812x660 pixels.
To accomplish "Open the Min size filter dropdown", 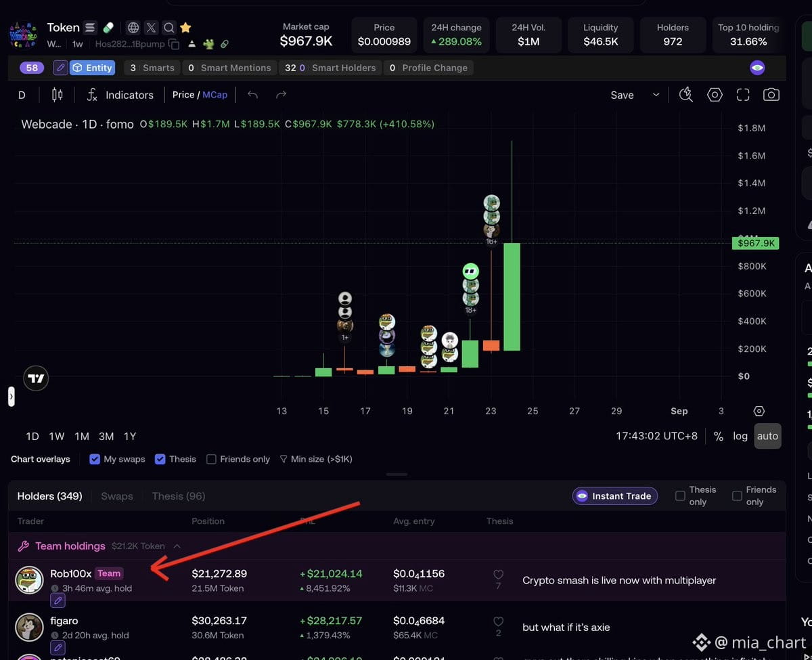I will point(316,459).
